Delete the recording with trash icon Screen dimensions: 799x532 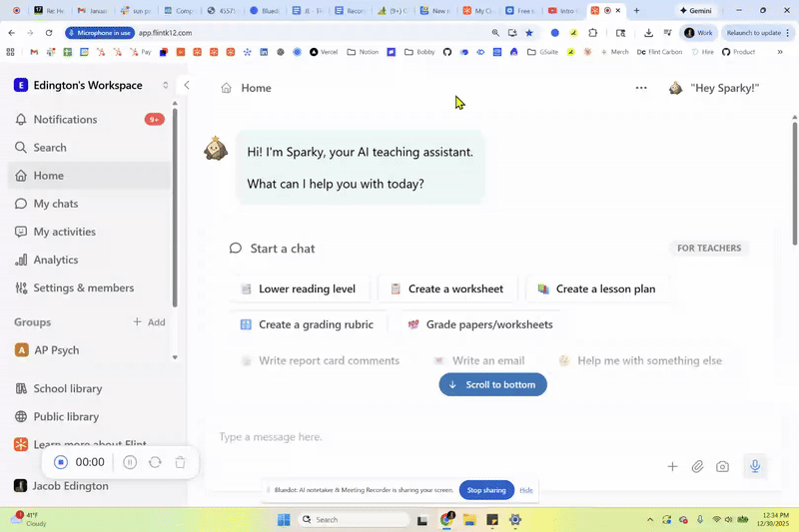point(180,462)
